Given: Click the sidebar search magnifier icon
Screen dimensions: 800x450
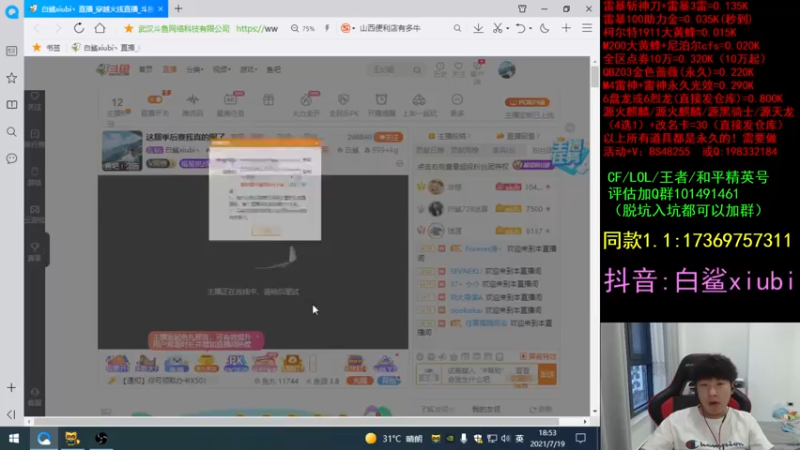Looking at the screenshot, I should (x=11, y=132).
